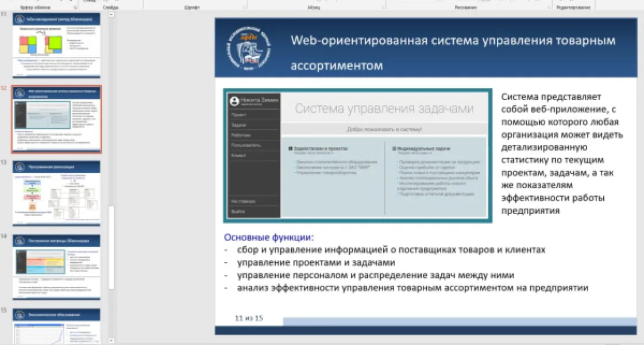Click 'Добро пожаловать в систему!' banner

tap(384, 129)
